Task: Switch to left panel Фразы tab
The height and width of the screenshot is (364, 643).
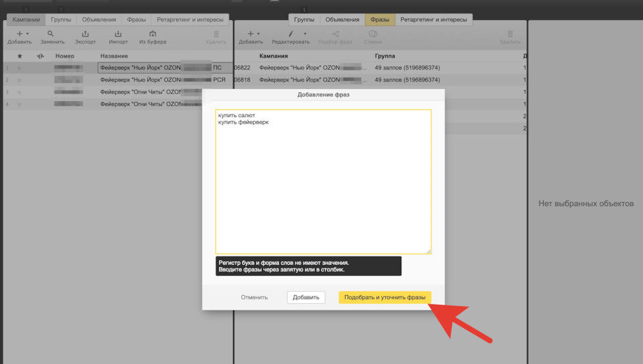Action: pos(136,19)
